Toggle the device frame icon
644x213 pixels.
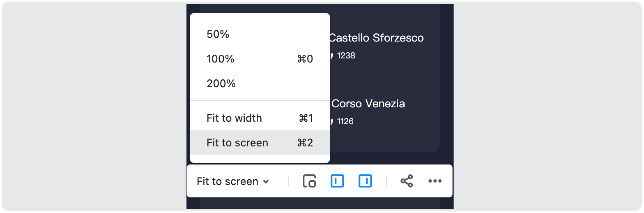point(309,181)
